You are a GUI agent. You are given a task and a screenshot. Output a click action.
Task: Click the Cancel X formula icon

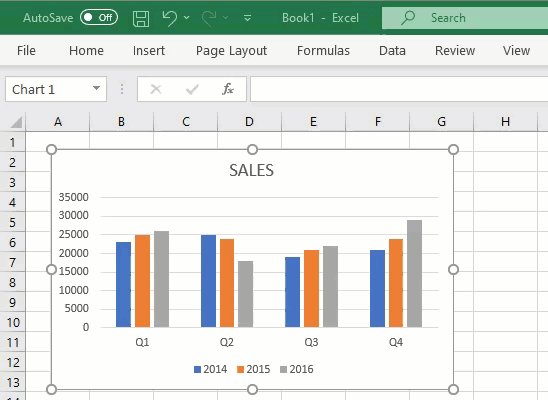156,89
